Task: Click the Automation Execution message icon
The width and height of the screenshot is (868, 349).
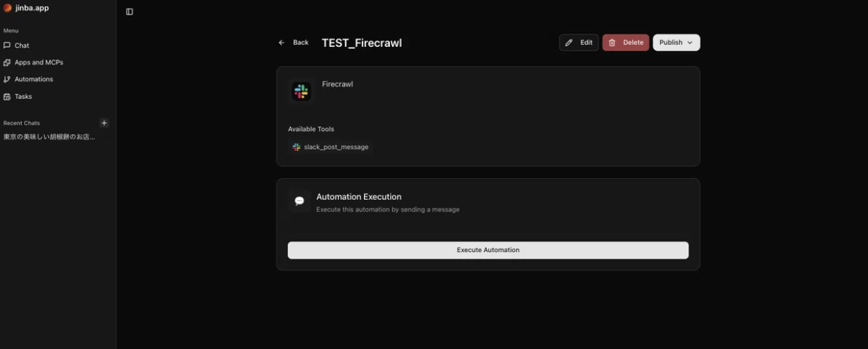Action: click(299, 202)
